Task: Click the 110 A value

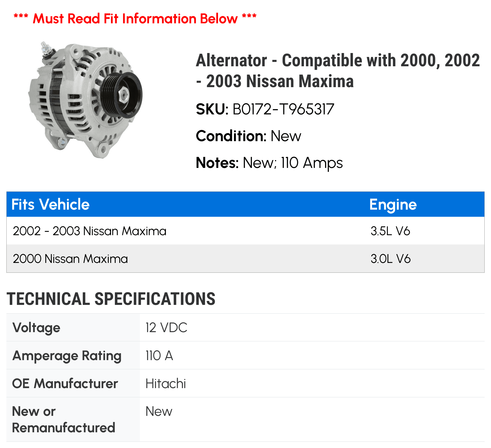Action: point(159,356)
